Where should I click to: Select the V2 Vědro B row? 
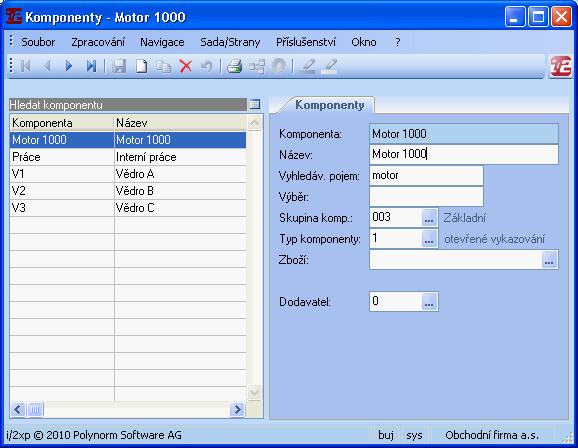[128, 191]
